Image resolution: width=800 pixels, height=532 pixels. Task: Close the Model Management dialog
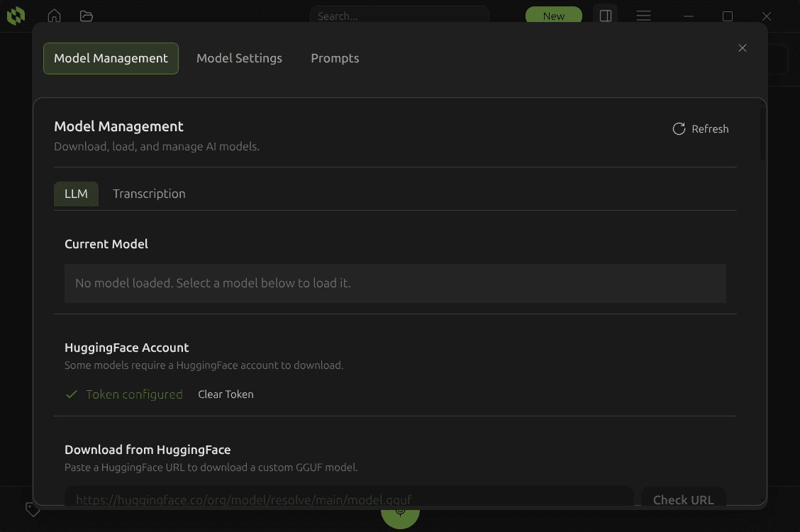point(743,48)
